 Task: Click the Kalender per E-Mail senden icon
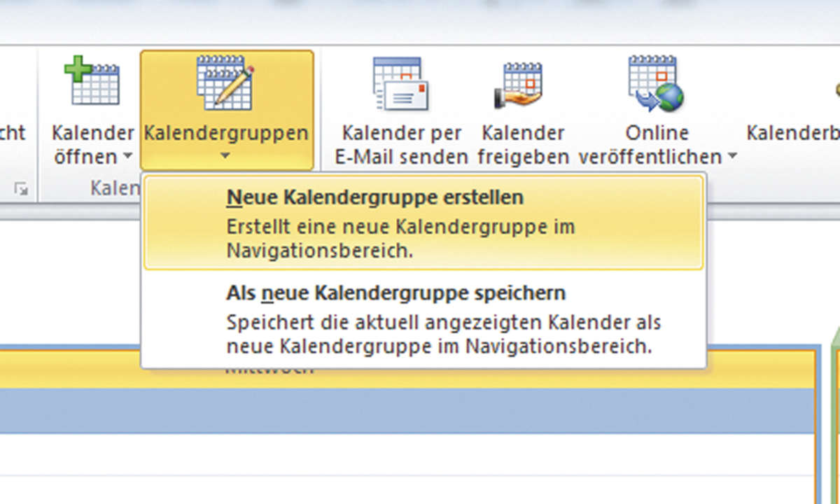[x=400, y=84]
